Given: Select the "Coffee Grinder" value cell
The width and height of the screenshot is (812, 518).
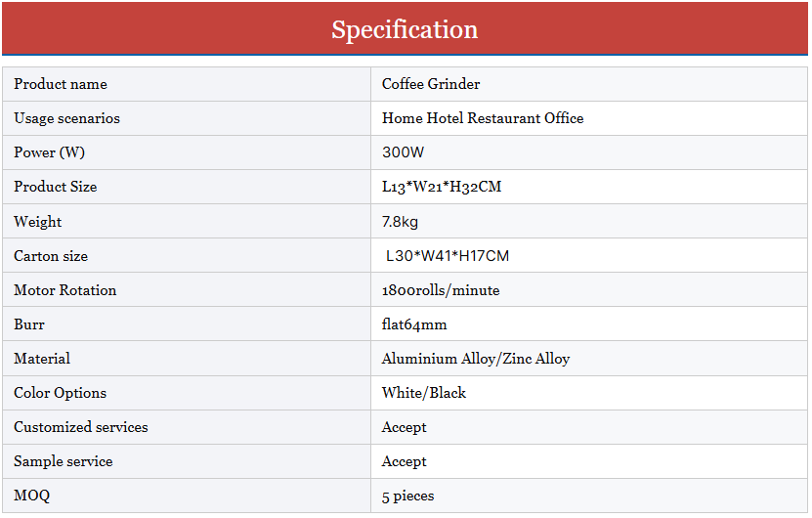Looking at the screenshot, I should click(431, 84).
